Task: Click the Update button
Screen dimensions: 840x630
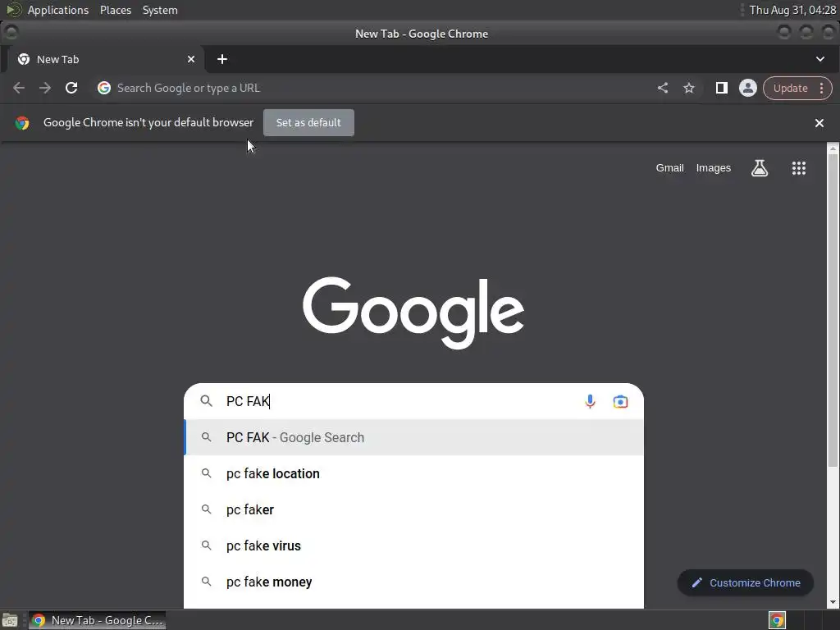Action: tap(790, 88)
